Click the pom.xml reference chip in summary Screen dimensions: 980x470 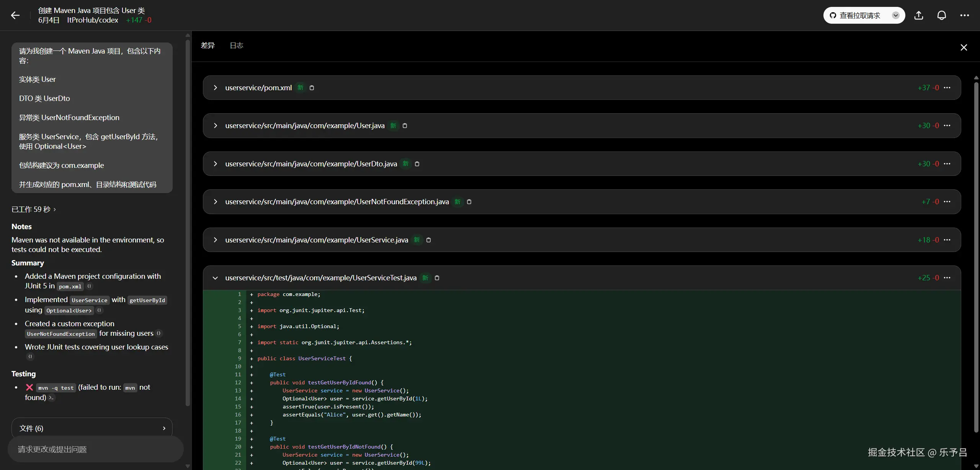70,286
